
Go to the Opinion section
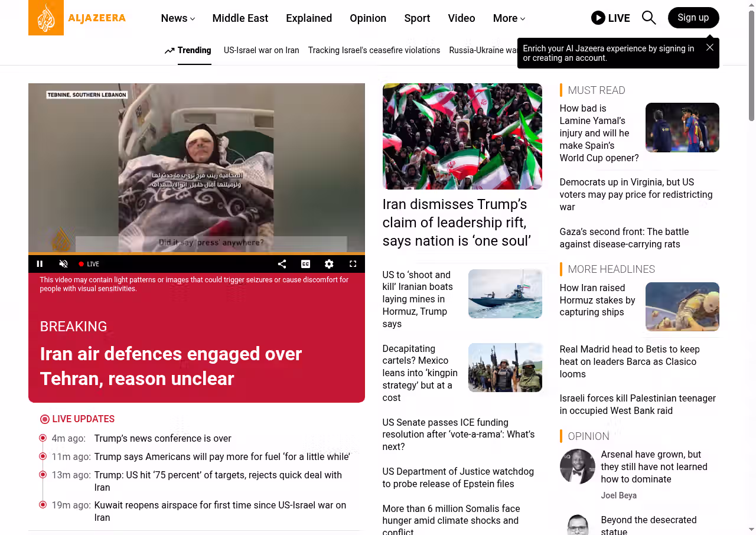pos(368,18)
